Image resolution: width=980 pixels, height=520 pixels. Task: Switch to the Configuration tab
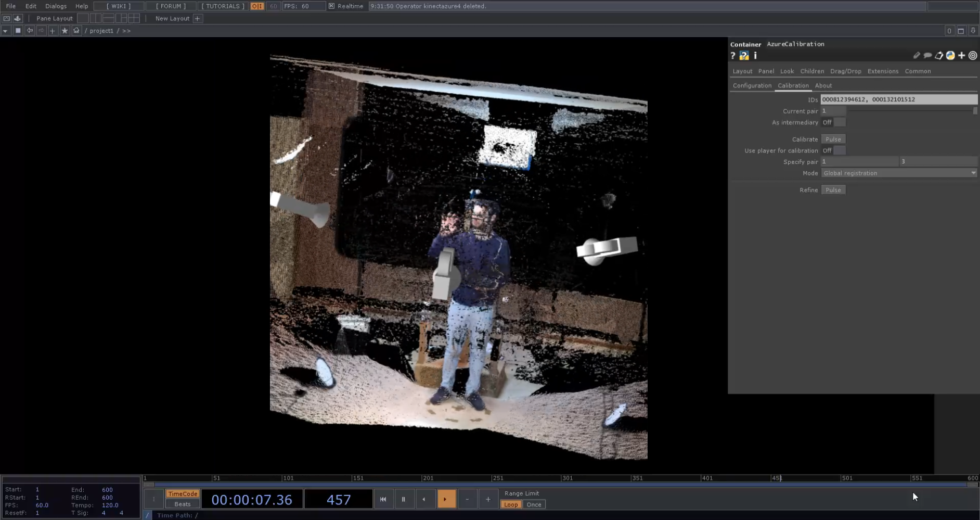(752, 85)
